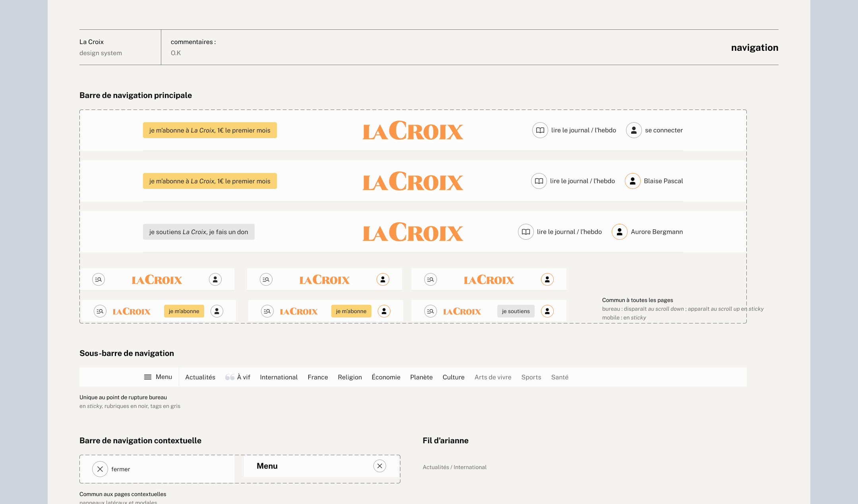
Task: Click the X circle icon next to 'fermer'
Action: (100, 469)
